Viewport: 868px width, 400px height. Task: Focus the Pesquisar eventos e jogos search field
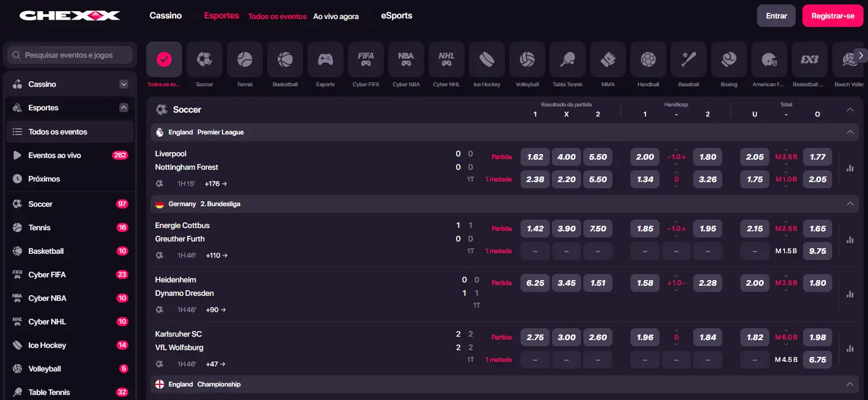click(x=70, y=55)
